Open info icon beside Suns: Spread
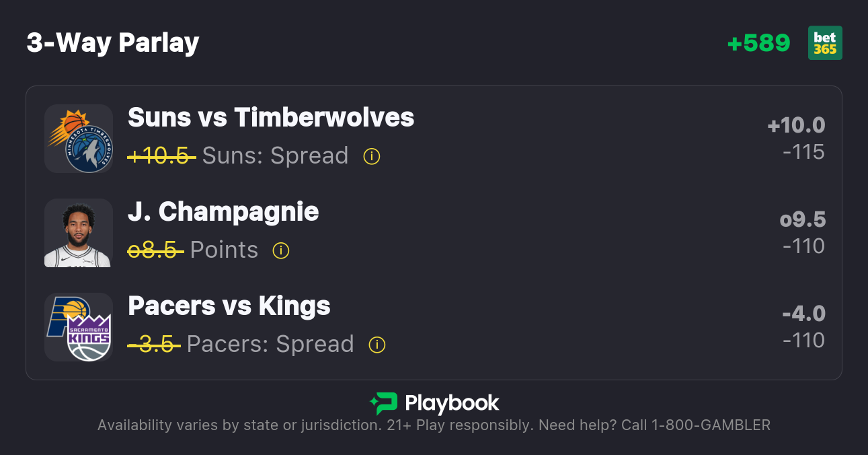This screenshot has height=455, width=868. pos(372,156)
